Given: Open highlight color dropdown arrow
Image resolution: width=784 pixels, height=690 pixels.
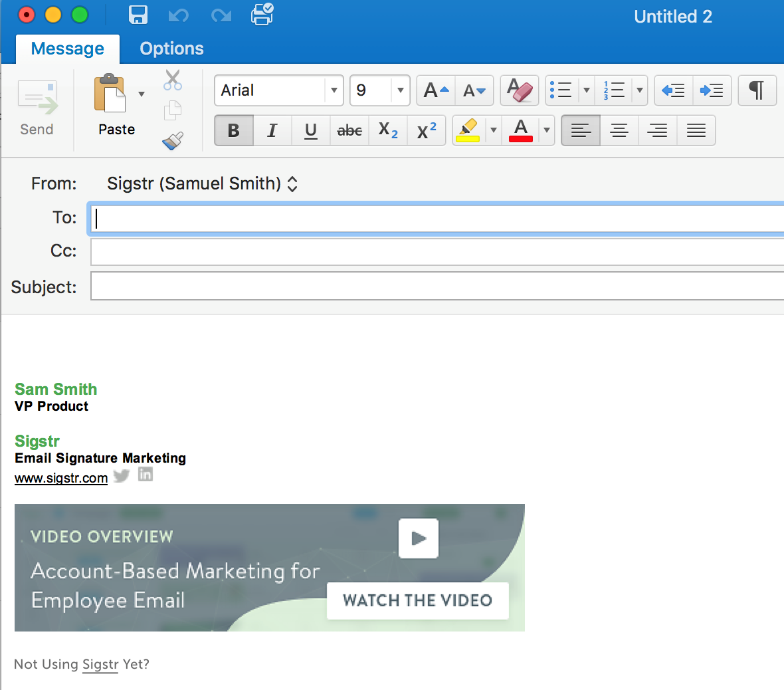Looking at the screenshot, I should coord(494,130).
